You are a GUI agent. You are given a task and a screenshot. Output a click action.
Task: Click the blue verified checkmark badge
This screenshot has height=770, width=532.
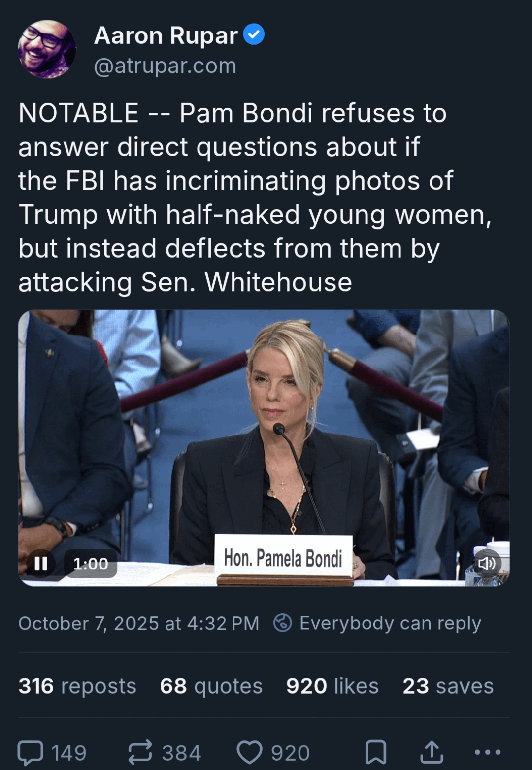254,35
